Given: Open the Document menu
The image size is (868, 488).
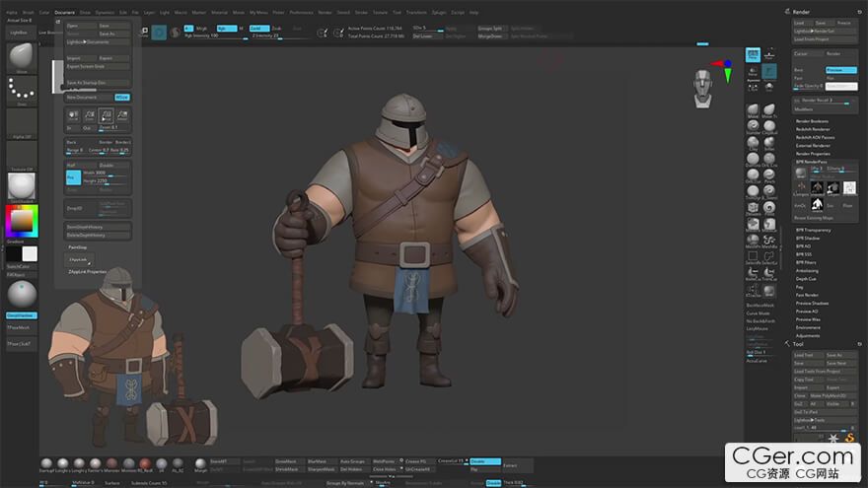Looking at the screenshot, I should click(x=64, y=12).
